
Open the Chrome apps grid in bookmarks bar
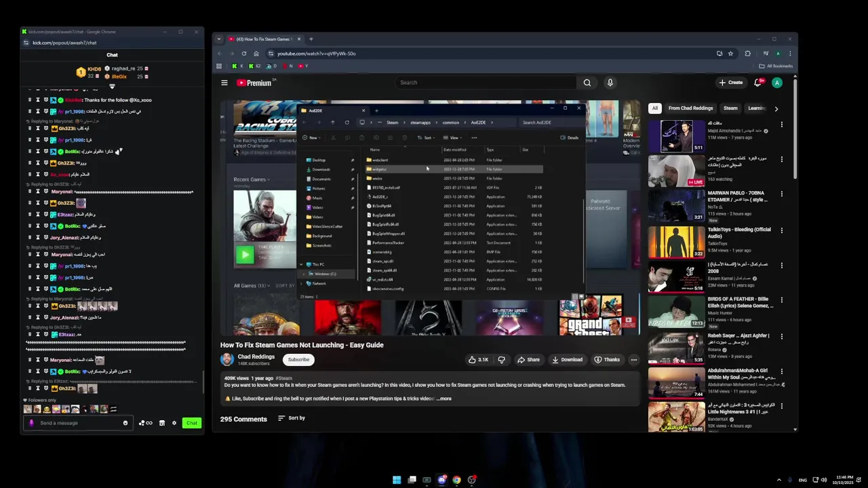[x=219, y=66]
